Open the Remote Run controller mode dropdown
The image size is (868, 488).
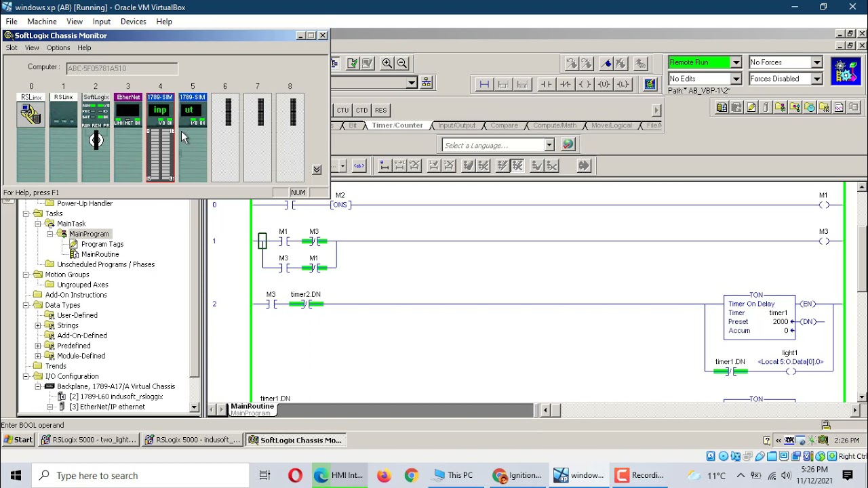coord(736,63)
